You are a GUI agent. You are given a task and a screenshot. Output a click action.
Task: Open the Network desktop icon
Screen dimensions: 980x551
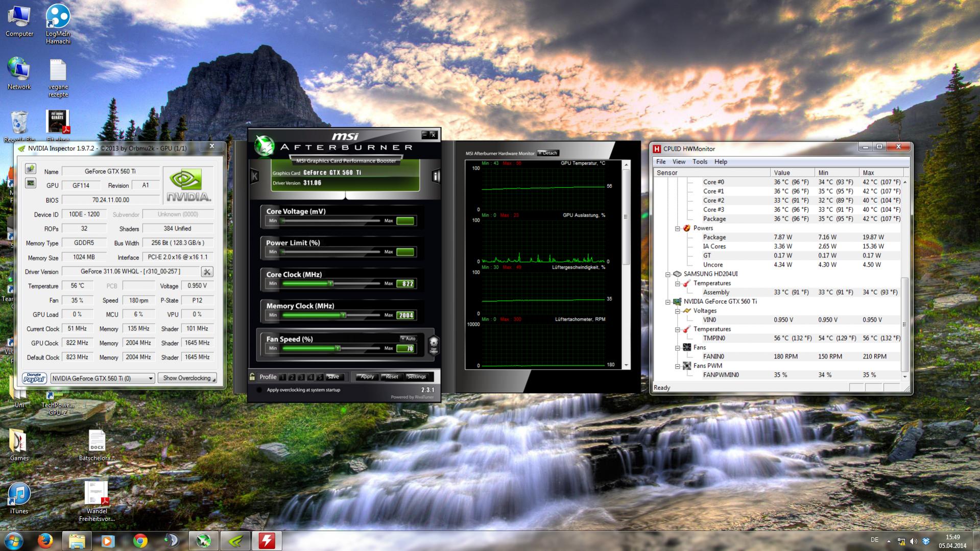(19, 74)
